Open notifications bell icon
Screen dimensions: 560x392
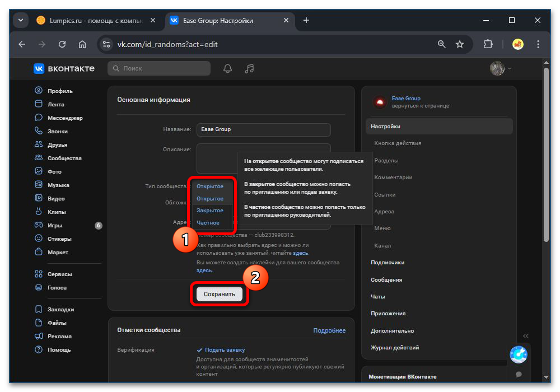(227, 68)
